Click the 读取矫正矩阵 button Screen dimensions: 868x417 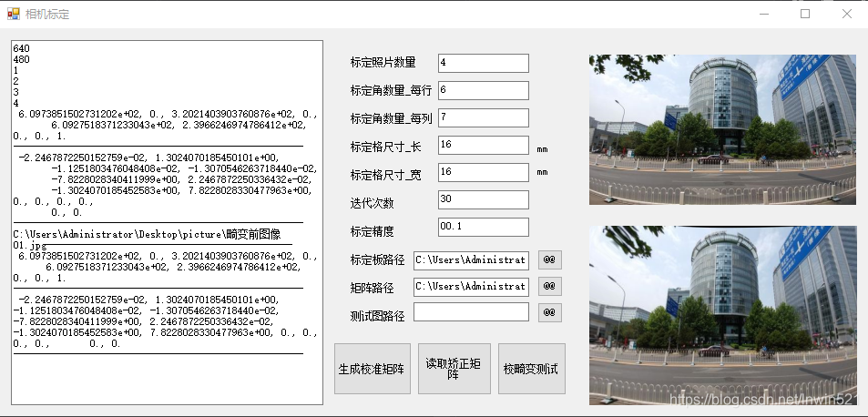point(454,369)
